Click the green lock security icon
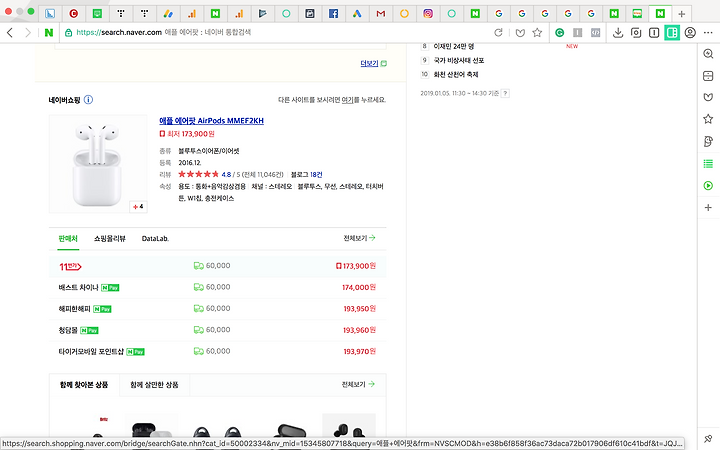Screen dimensions: 720x450 pos(68,33)
